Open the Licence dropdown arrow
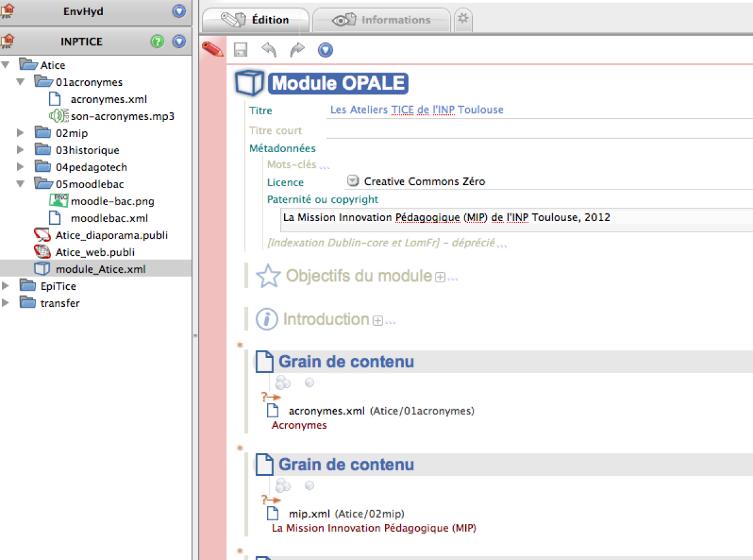 [x=353, y=182]
